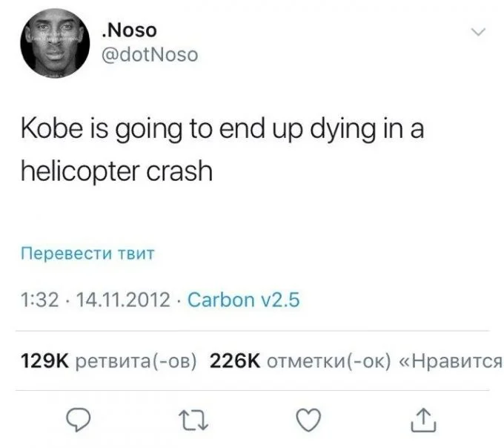The image size is (504, 448).
Task: Open the Carbon v2.5 source link
Action: [243, 300]
